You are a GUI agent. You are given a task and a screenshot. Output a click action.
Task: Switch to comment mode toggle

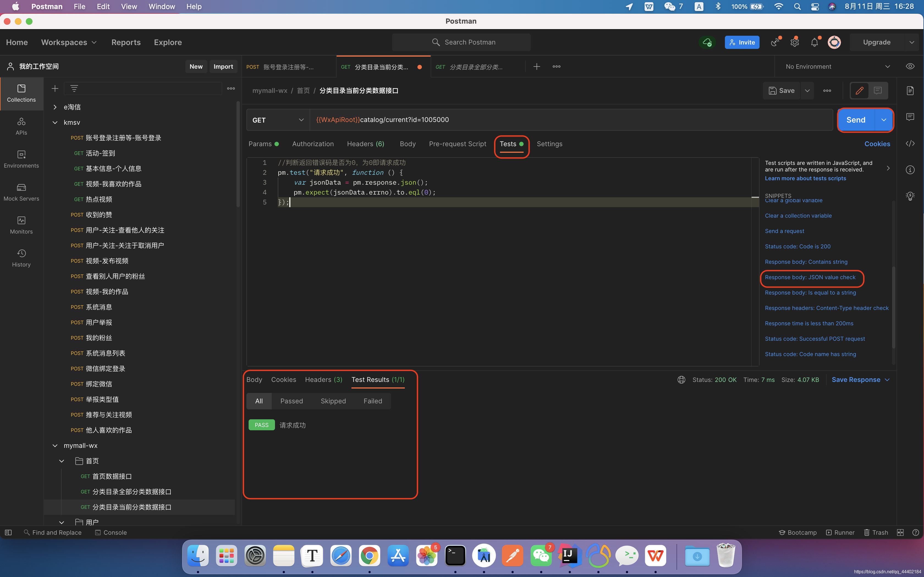tap(878, 90)
